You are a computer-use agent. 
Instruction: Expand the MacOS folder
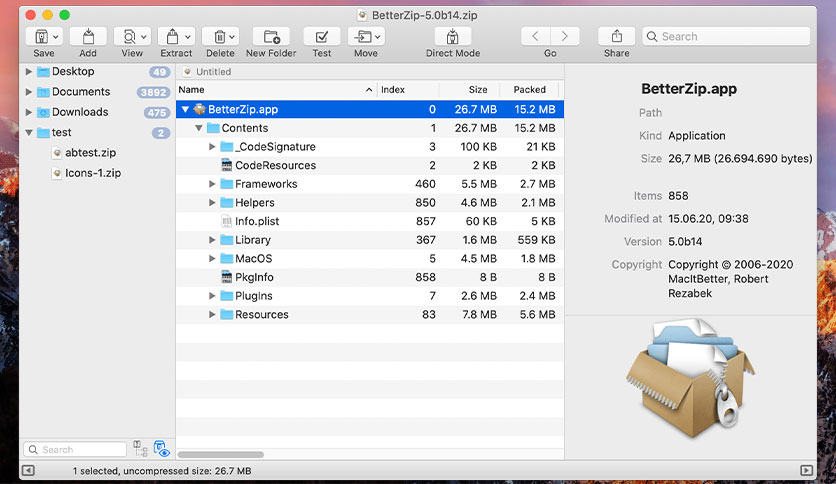(212, 259)
